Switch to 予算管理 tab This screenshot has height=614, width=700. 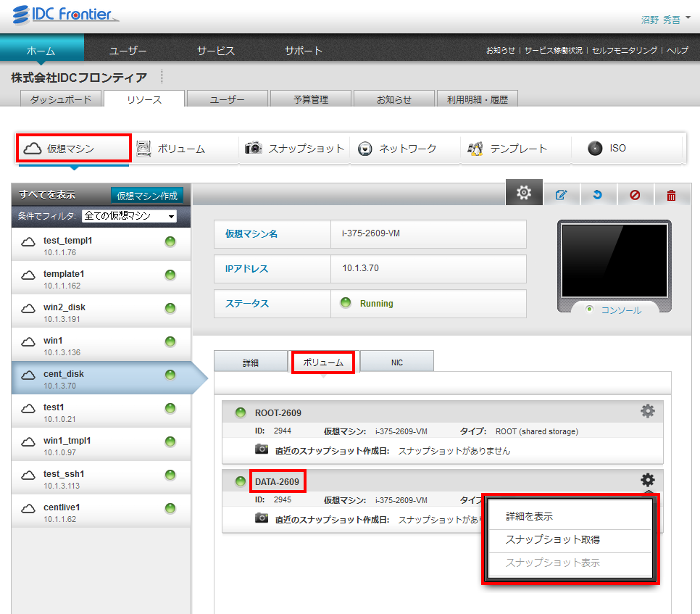tap(311, 99)
